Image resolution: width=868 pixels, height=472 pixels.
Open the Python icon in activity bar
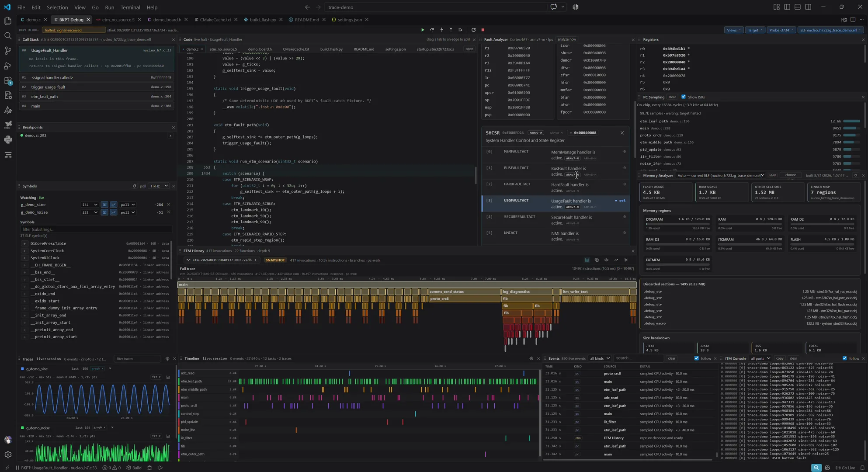pos(8,140)
